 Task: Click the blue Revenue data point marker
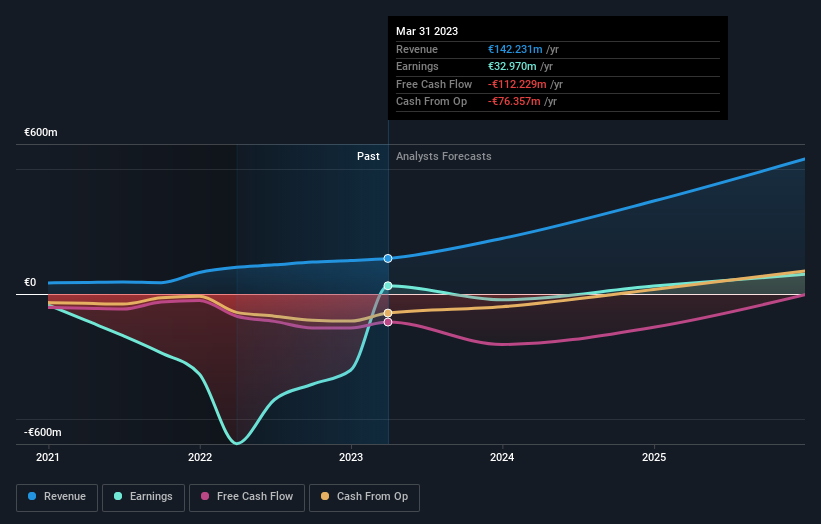point(388,259)
